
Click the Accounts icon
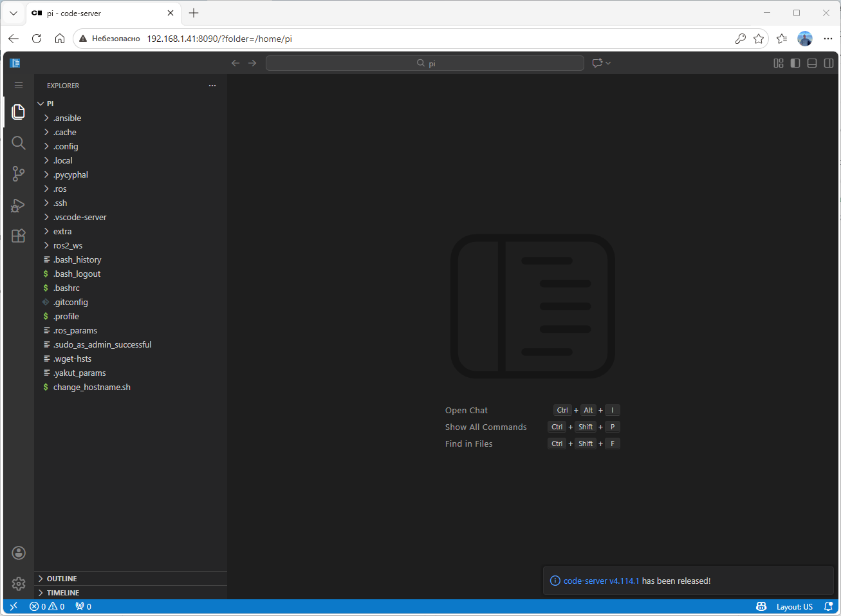(x=19, y=553)
